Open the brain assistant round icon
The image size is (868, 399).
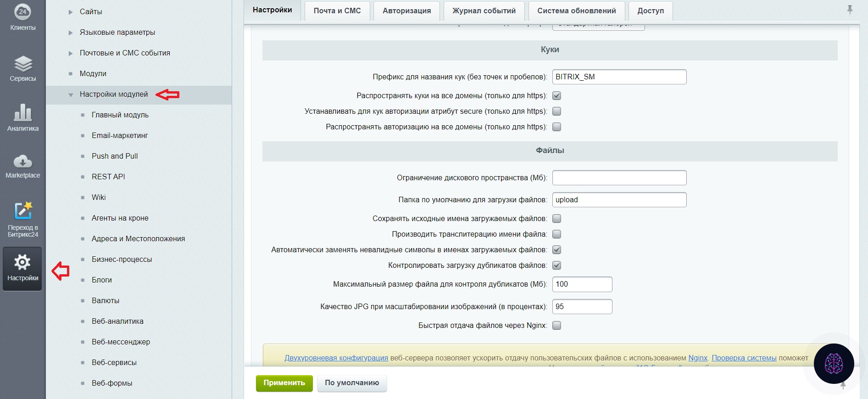(x=834, y=364)
